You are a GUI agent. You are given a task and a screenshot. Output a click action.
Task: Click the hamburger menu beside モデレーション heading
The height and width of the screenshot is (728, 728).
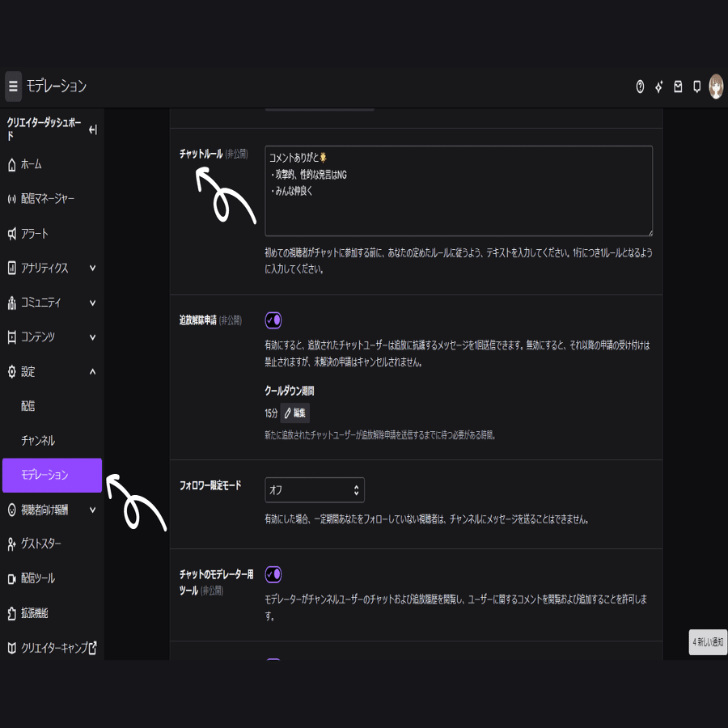(x=12, y=86)
